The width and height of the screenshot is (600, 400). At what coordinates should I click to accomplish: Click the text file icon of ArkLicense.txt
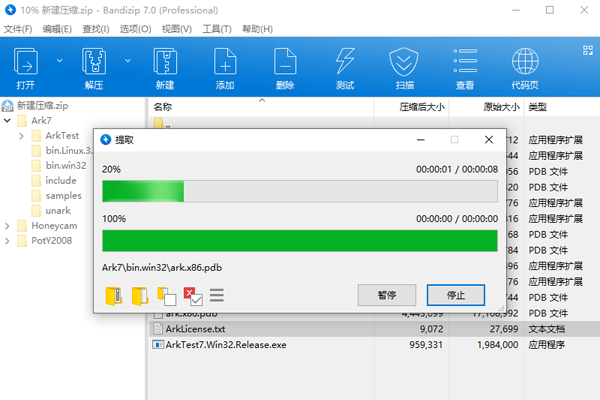click(x=158, y=329)
